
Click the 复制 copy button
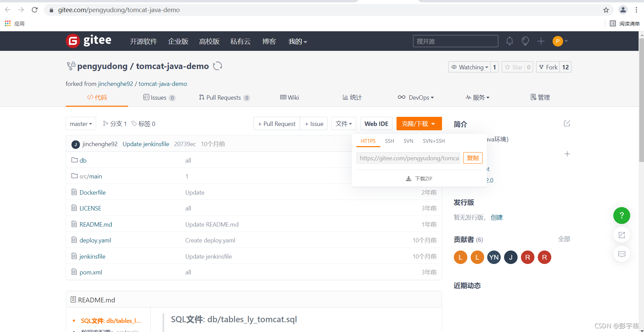click(x=473, y=158)
